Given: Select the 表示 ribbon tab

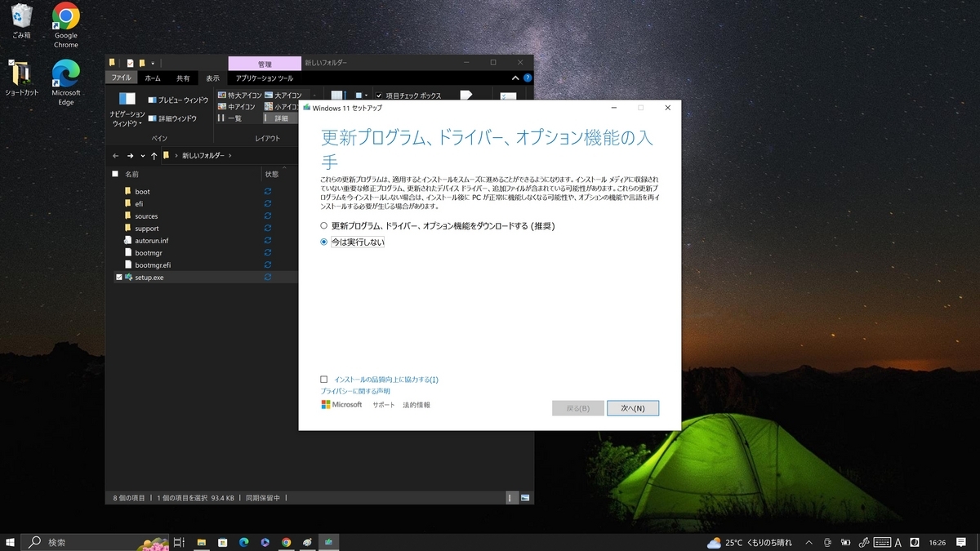Looking at the screenshot, I should (212, 78).
